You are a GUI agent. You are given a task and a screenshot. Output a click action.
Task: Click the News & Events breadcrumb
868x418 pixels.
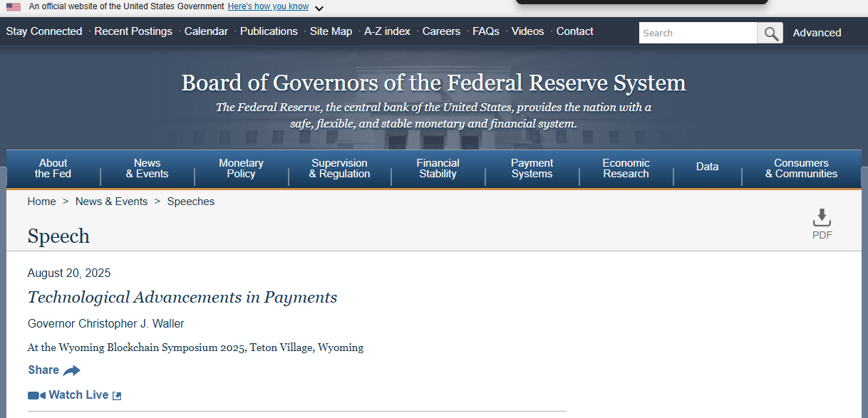(x=111, y=202)
